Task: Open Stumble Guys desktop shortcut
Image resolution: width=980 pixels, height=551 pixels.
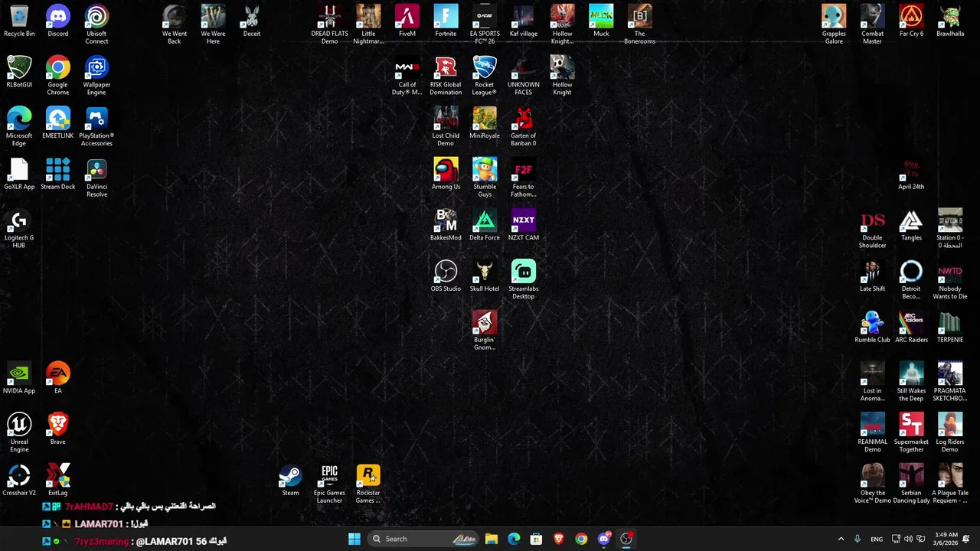Action: 485,178
